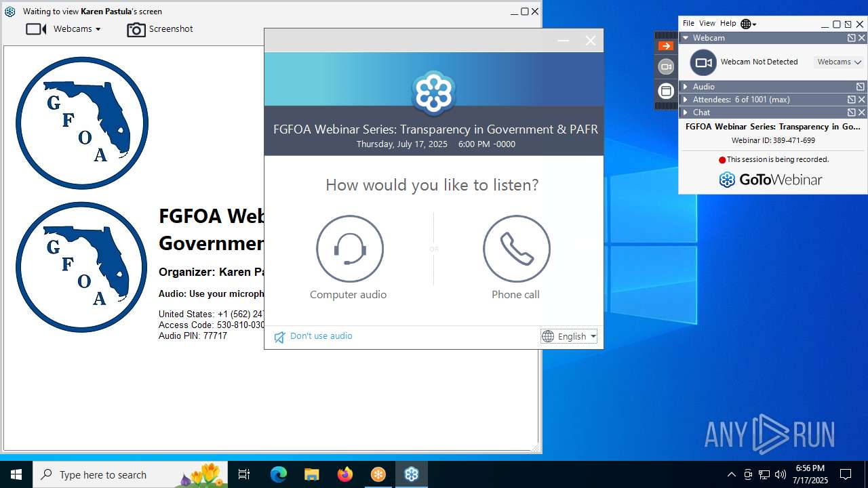Viewport: 868px width, 488px height.
Task: Click the round webcam share button
Action: (x=703, y=62)
